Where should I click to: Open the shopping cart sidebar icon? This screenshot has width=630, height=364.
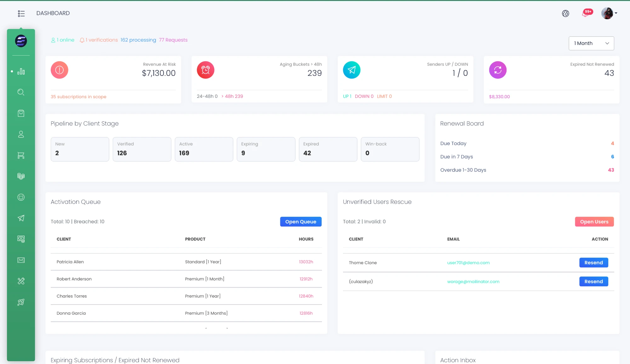click(x=21, y=155)
